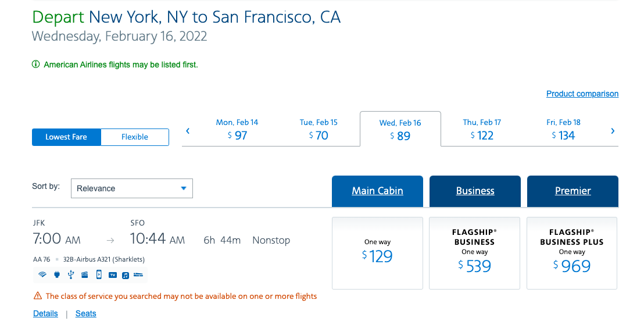Click the personal device streaming icon
Screen dimensions: 644x325
99,274
